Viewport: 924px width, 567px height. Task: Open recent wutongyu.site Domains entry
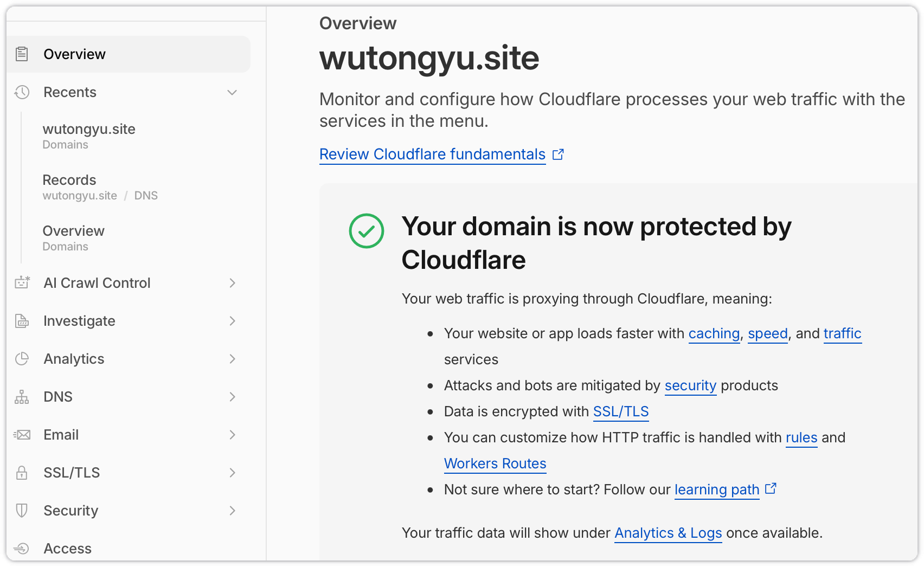tap(89, 136)
